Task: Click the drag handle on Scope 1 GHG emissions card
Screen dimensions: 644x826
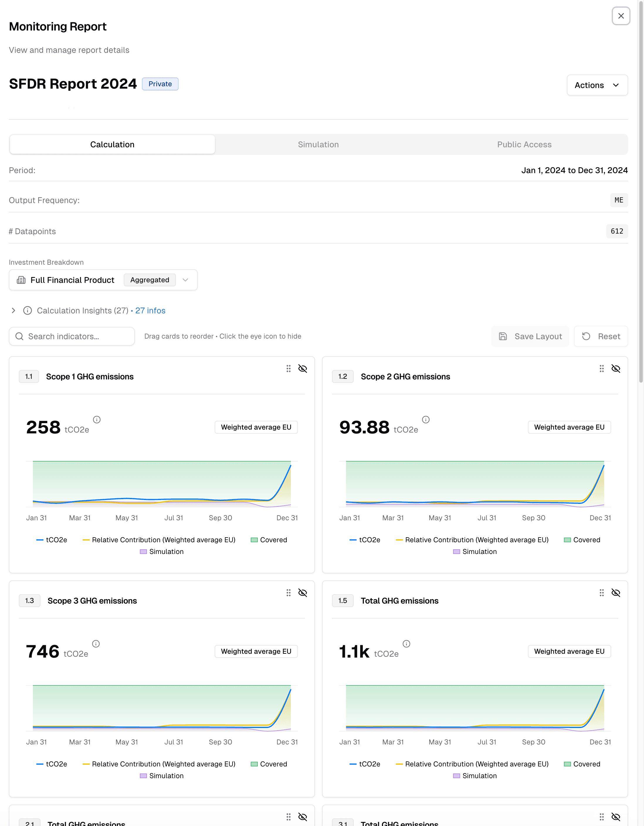Action: (288, 368)
